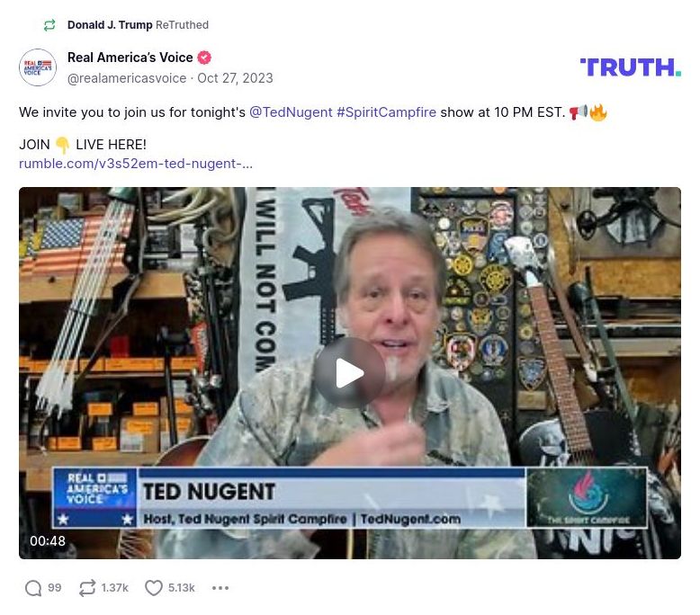View the 99 replies count
The width and height of the screenshot is (700, 615).
click(55, 588)
